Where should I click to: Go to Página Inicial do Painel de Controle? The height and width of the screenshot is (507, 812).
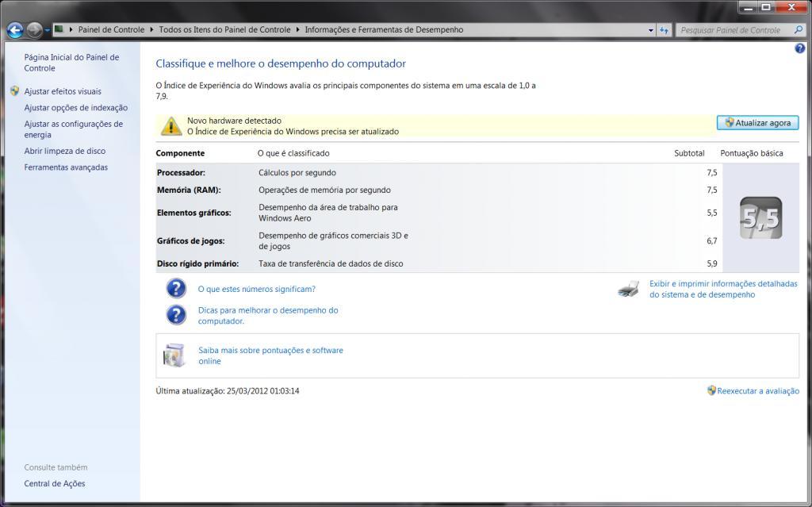(x=71, y=63)
